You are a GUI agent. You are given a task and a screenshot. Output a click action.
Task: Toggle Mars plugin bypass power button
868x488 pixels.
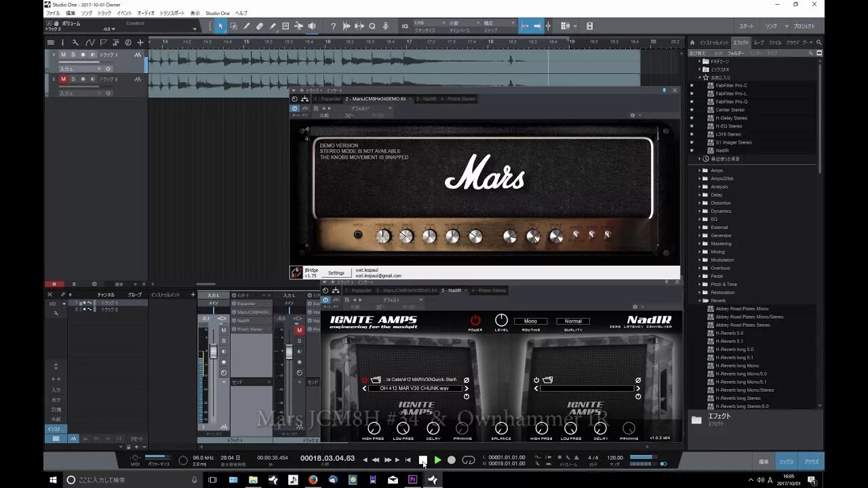click(x=295, y=108)
